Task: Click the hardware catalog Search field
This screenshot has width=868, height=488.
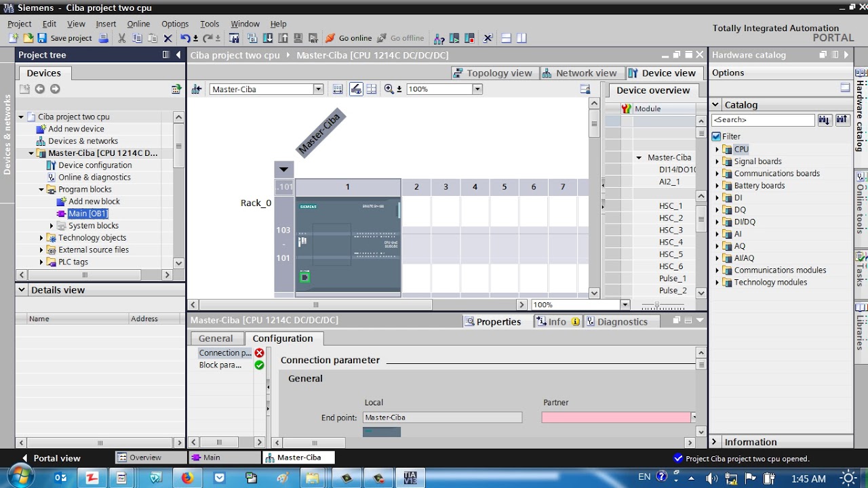Action: [763, 120]
